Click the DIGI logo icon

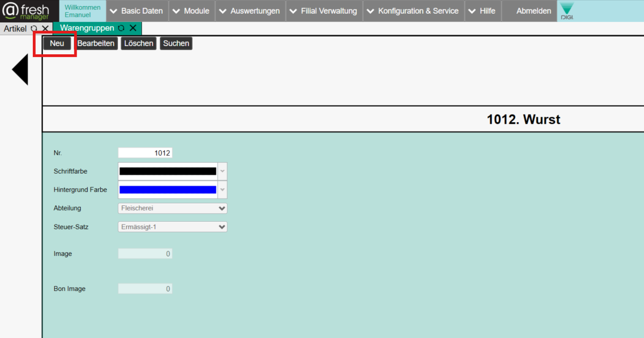click(x=567, y=11)
